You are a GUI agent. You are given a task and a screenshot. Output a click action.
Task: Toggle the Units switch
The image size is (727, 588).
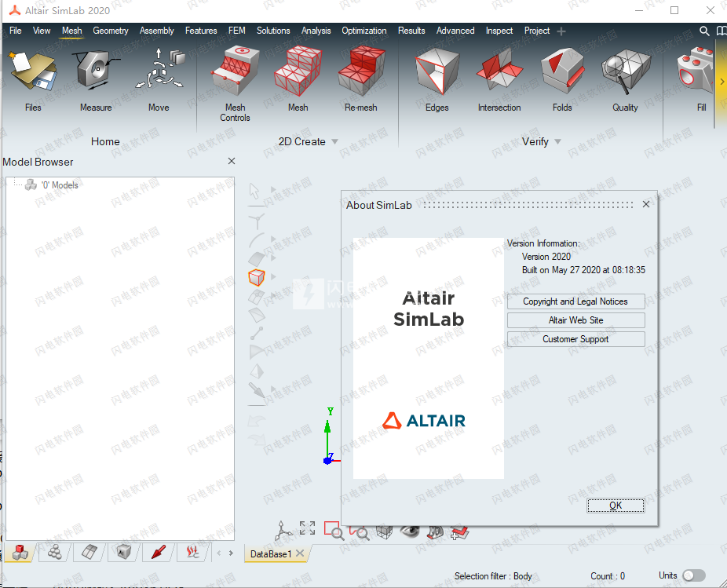pyautogui.click(x=694, y=575)
